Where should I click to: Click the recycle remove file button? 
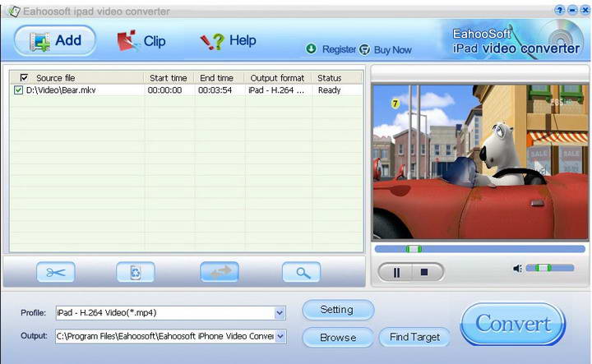tap(136, 272)
